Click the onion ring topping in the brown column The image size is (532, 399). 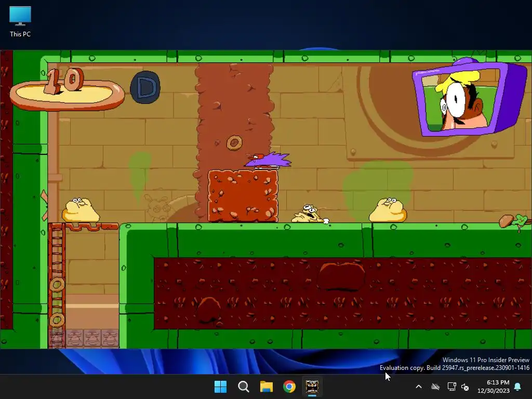[x=234, y=143]
